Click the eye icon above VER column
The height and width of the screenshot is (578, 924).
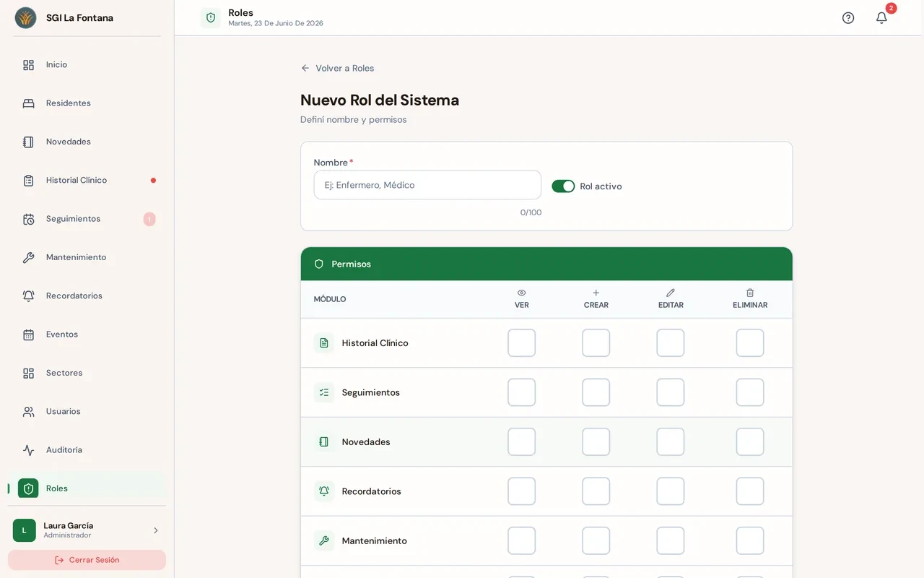[522, 293]
